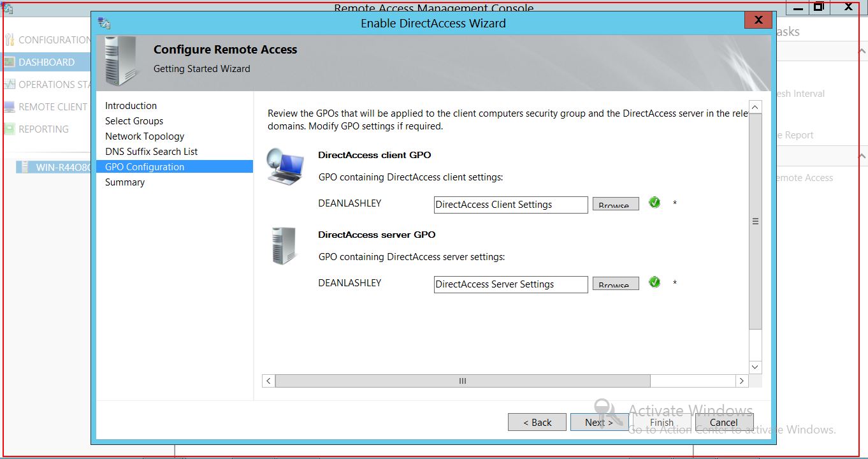Select Network Topology step in wizard

(x=145, y=136)
